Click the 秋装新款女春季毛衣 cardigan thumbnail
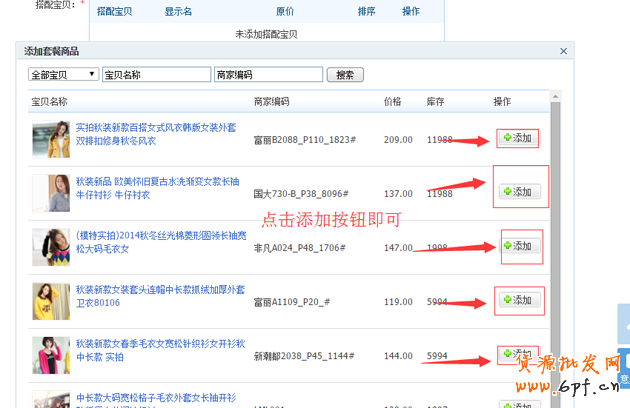Screen dimensions: 630x408 point(50,356)
